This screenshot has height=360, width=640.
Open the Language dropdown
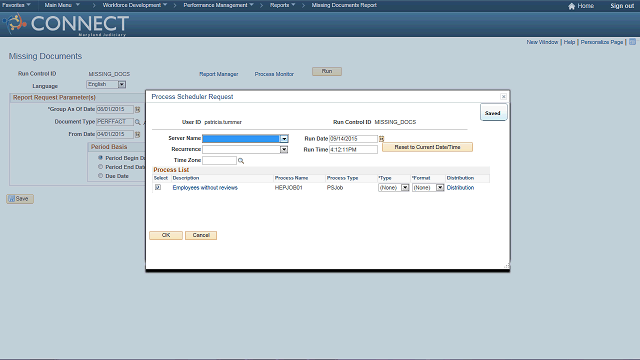pyautogui.click(x=122, y=84)
